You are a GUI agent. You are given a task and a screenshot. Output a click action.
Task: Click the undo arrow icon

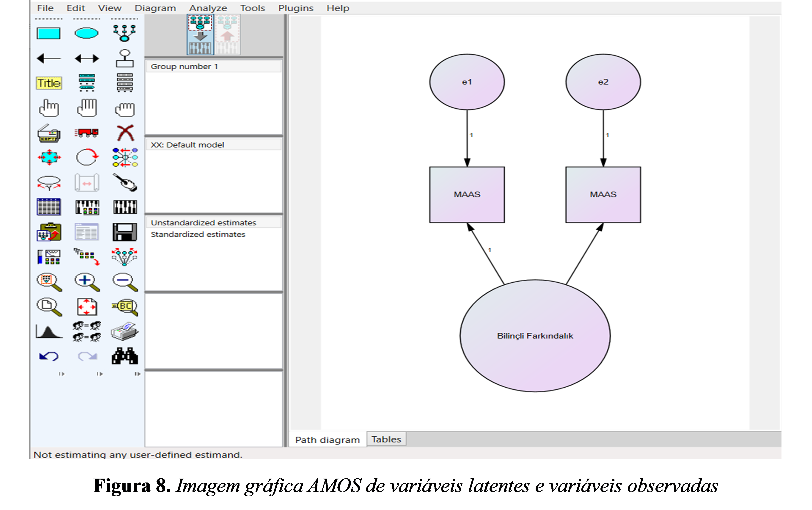click(x=49, y=356)
